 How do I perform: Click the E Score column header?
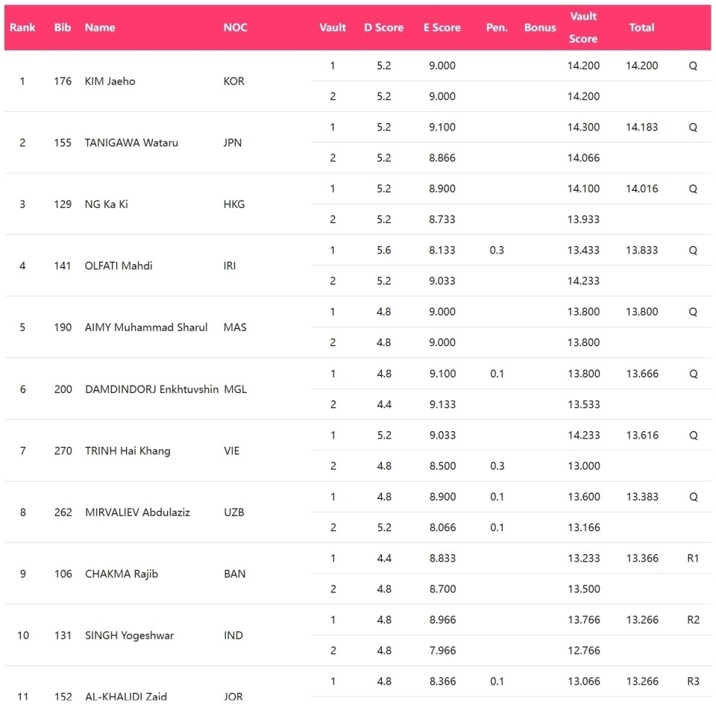[442, 28]
